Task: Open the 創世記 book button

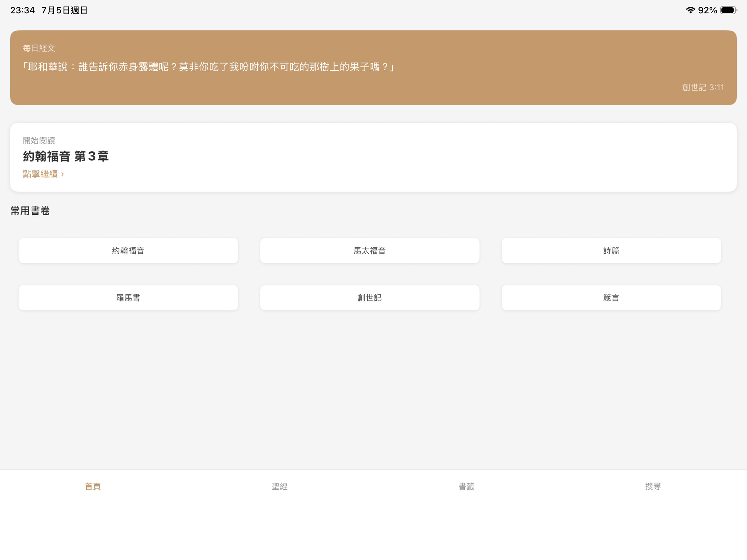Action: (370, 298)
